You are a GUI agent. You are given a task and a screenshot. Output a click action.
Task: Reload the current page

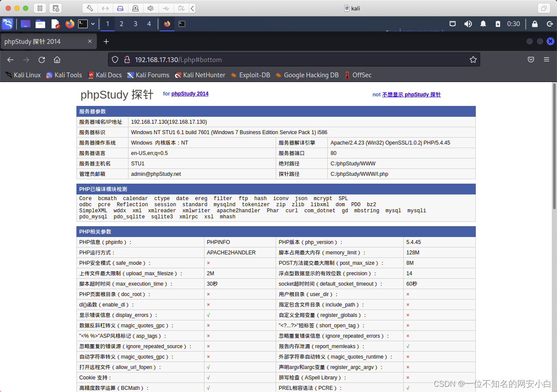click(x=42, y=60)
